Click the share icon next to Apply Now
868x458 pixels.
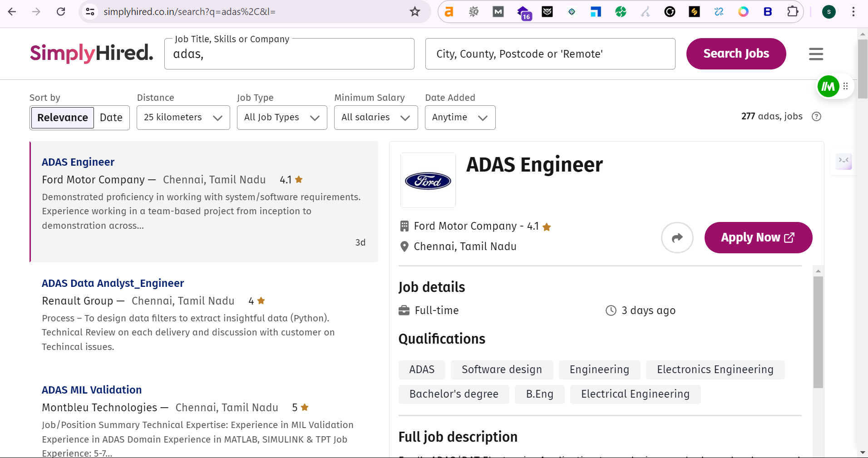click(x=677, y=237)
